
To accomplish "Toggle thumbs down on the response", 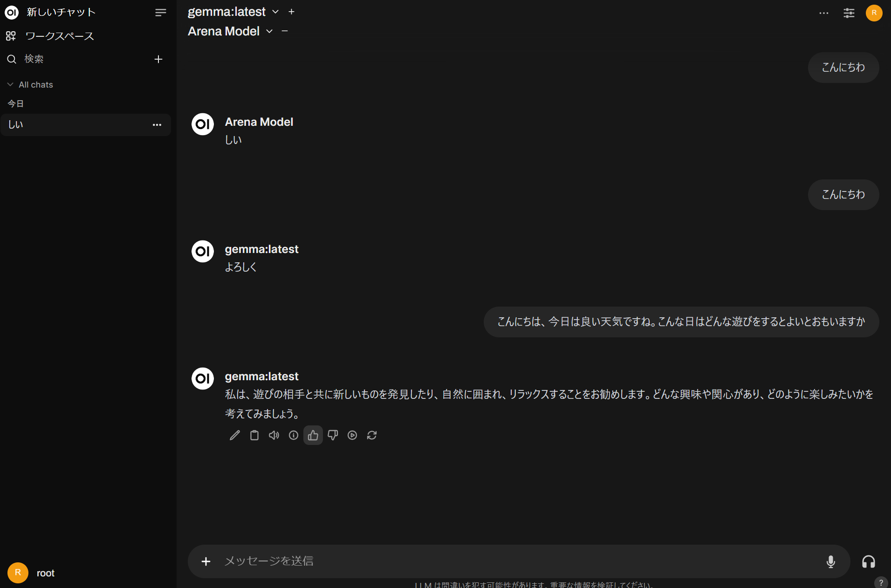I will [x=332, y=435].
